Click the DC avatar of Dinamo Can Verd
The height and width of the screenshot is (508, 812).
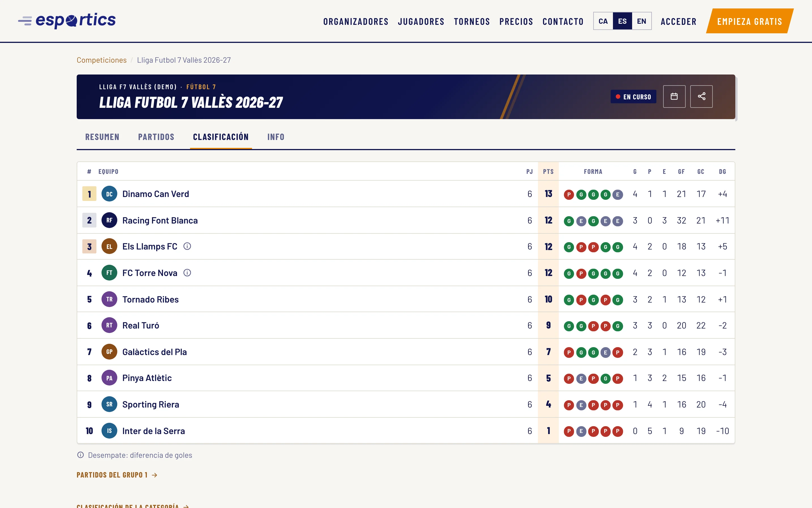(x=109, y=194)
